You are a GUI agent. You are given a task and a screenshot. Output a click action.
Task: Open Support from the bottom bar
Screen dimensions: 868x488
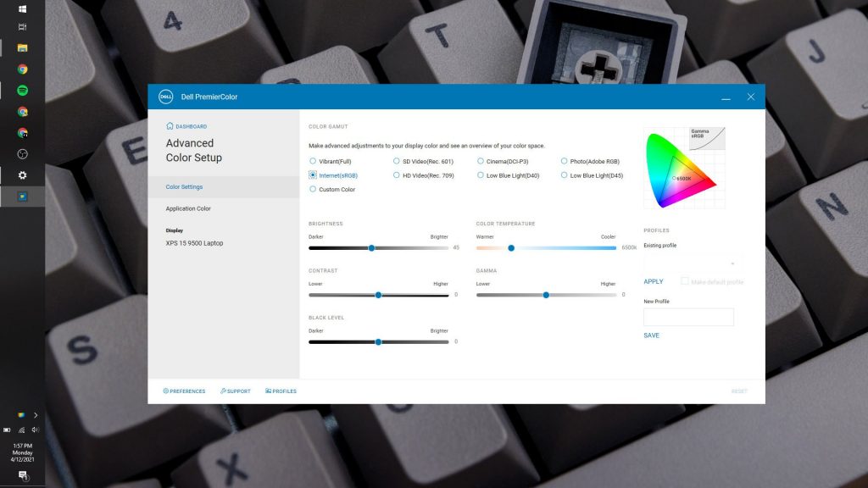pos(236,391)
